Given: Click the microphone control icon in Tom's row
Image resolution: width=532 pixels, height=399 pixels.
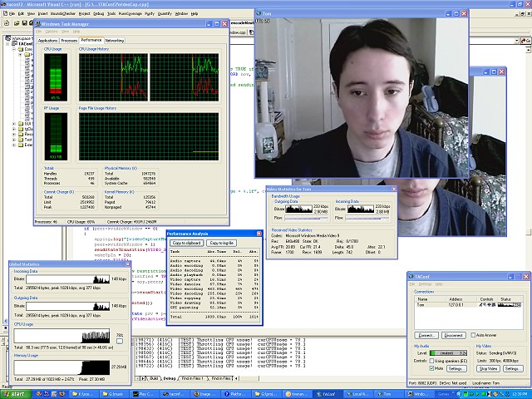Looking at the screenshot, I should (x=480, y=305).
